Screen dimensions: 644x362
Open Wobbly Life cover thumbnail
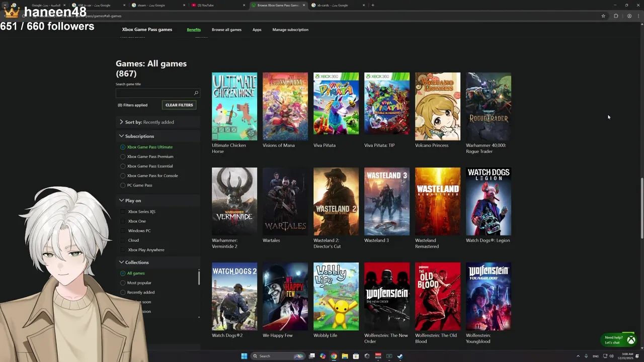point(336,296)
